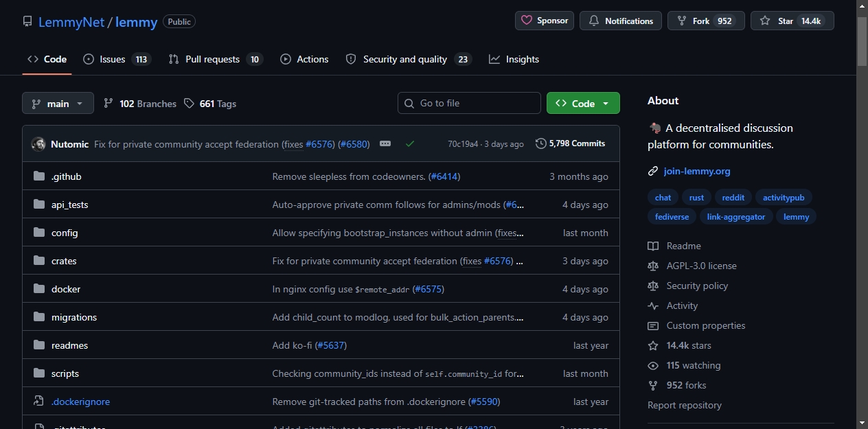This screenshot has width=868, height=429.
Task: Open the main branch dropdown
Action: 58,103
